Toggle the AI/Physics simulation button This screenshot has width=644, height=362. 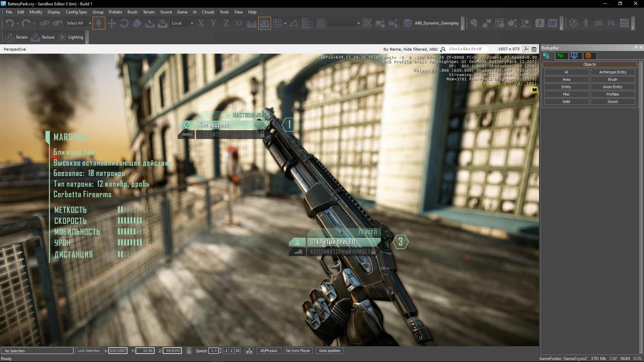click(x=269, y=351)
